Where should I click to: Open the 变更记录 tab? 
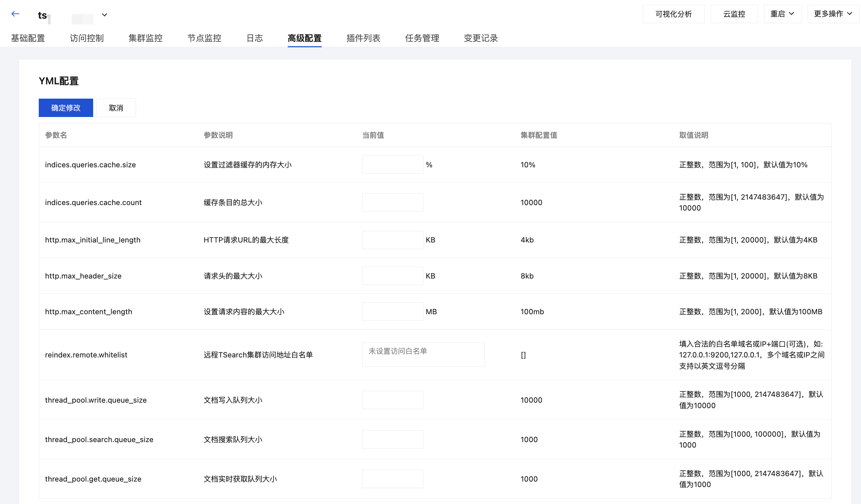(481, 38)
